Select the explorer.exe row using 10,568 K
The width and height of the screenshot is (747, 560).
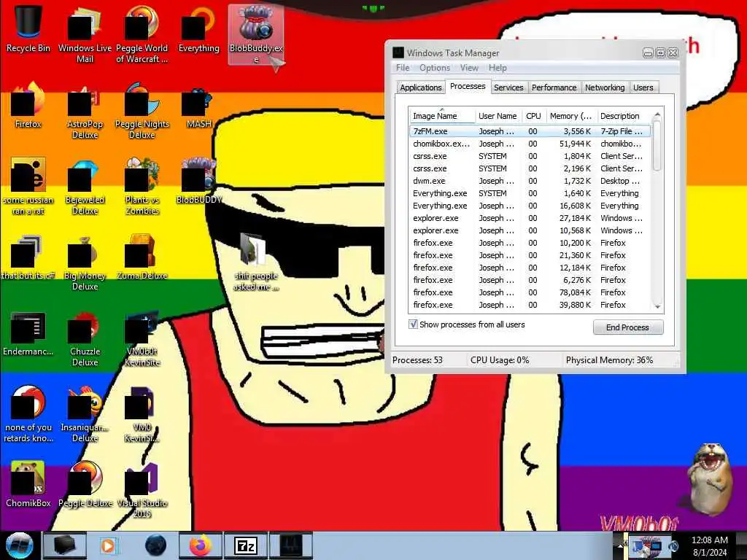click(x=530, y=230)
